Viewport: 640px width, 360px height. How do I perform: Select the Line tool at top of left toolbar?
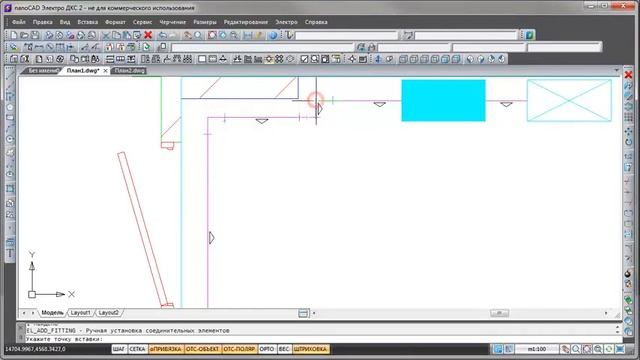10,75
